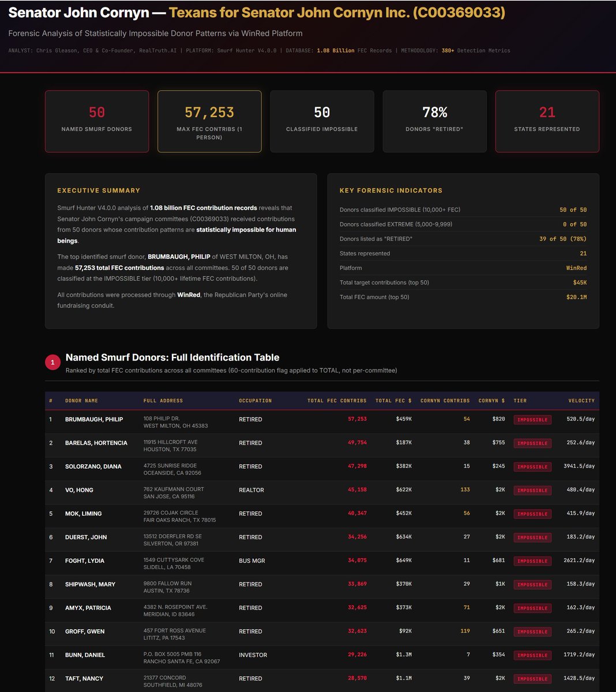Sort by Velocity column header

tap(581, 401)
